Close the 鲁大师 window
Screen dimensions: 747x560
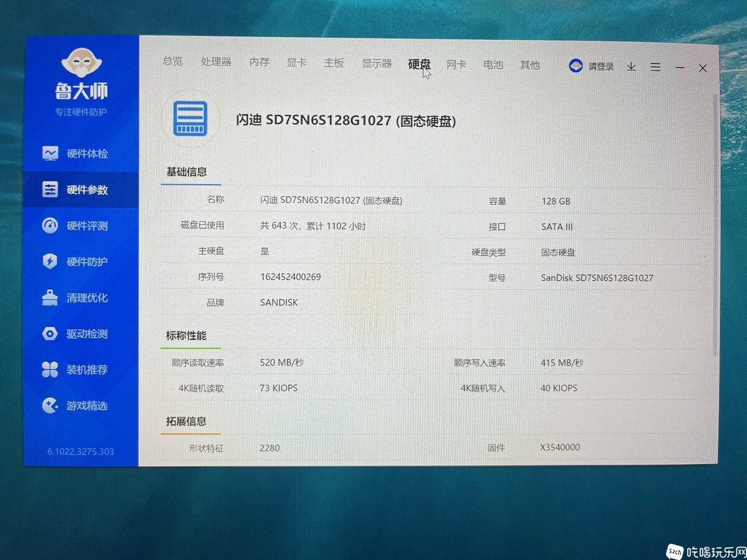pos(703,68)
